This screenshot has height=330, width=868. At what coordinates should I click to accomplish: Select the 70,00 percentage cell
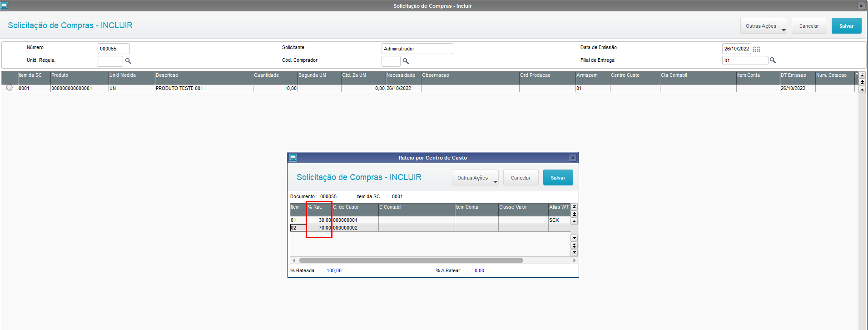(x=319, y=228)
